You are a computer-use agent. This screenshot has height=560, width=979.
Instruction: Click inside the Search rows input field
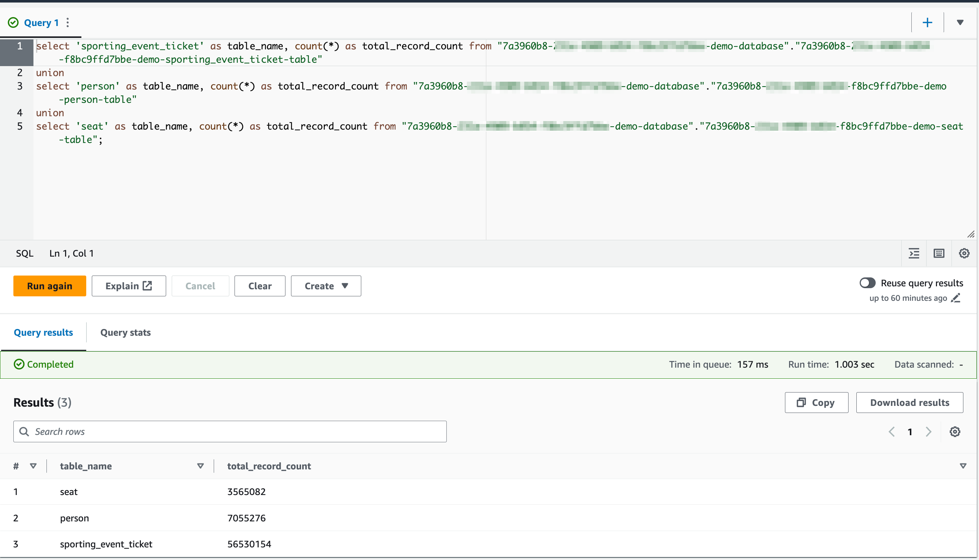154,432
